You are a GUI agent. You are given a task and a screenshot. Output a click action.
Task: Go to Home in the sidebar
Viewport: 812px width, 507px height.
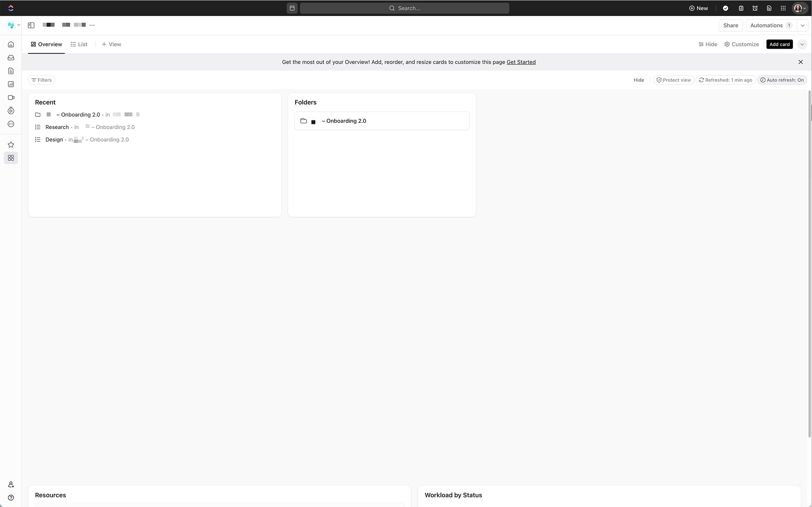11,44
